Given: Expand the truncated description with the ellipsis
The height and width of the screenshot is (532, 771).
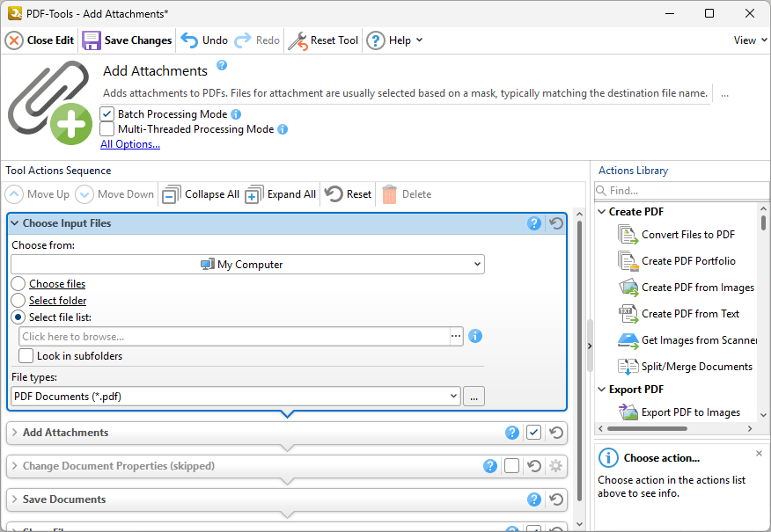Looking at the screenshot, I should coord(724,94).
